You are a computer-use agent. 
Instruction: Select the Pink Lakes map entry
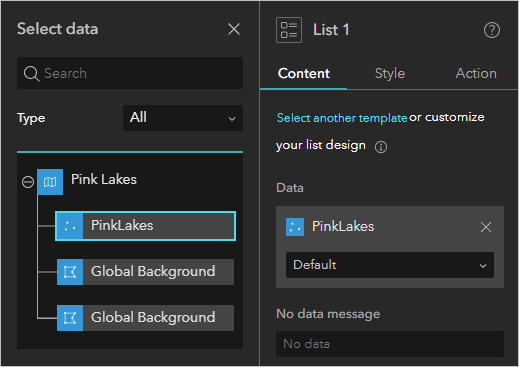104,180
